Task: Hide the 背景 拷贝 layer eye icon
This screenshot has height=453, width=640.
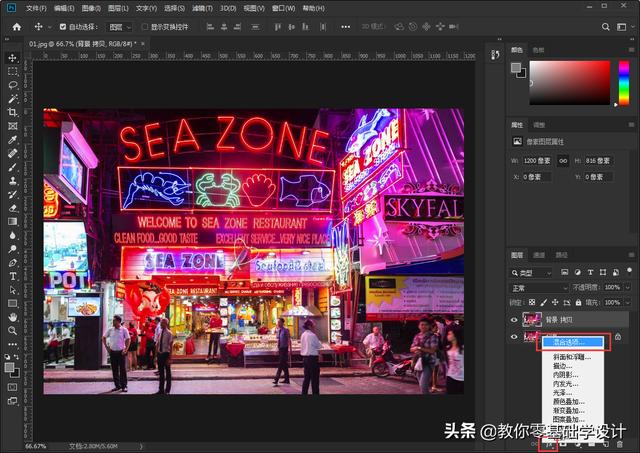Action: click(514, 320)
